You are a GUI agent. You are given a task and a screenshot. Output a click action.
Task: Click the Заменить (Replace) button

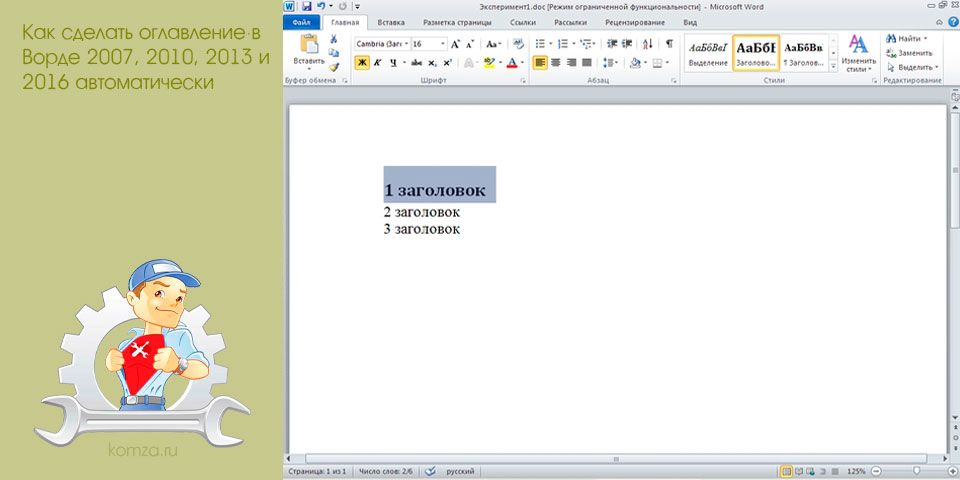(910, 52)
